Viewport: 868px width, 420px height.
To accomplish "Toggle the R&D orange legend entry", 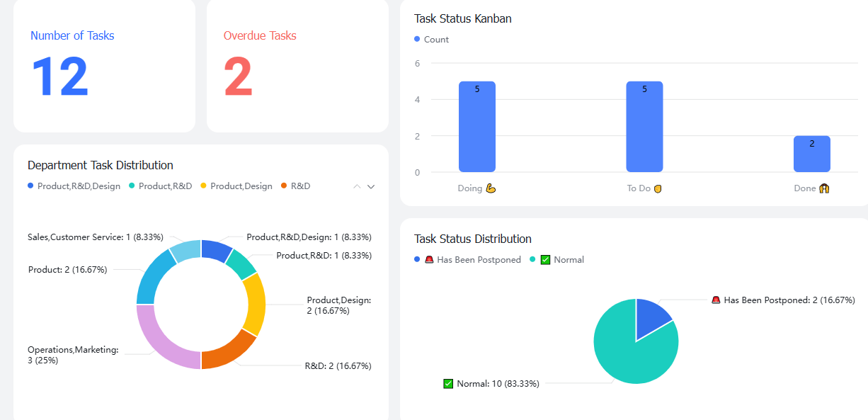I will 295,186.
